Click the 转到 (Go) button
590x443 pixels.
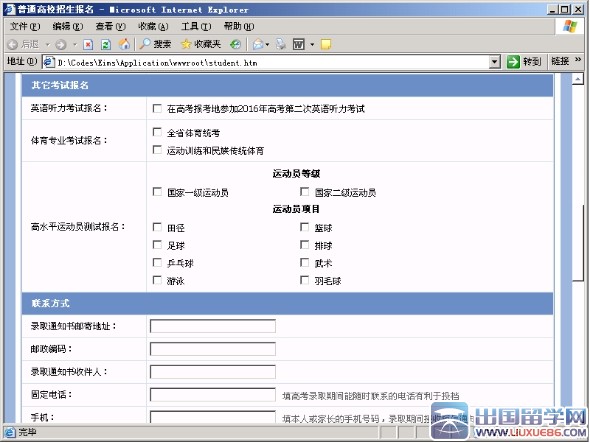524,62
